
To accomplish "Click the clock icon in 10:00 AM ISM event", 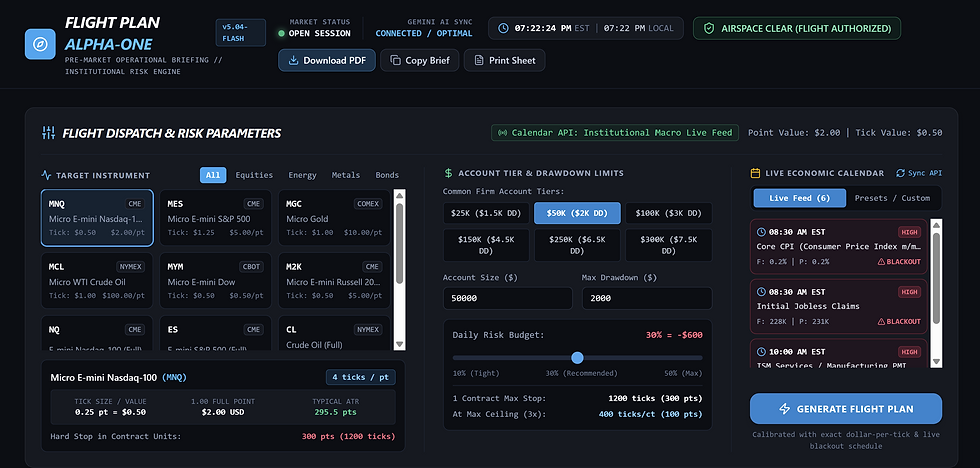I will coord(761,352).
